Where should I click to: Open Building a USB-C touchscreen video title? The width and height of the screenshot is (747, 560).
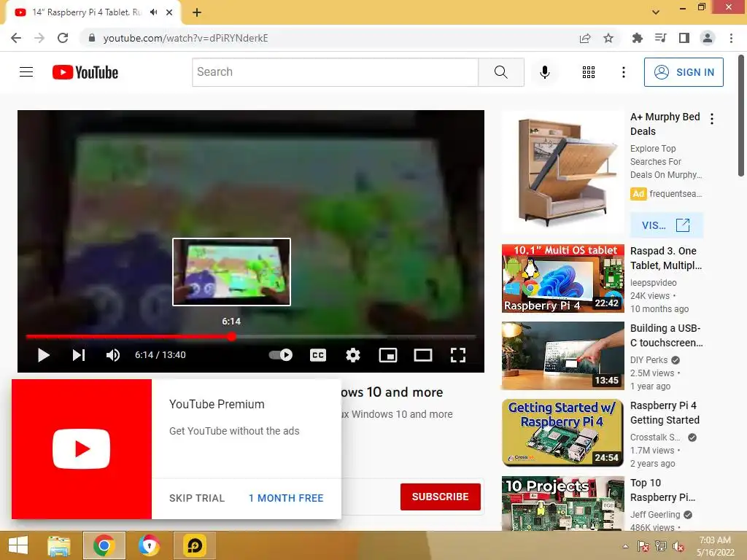pyautogui.click(x=666, y=335)
